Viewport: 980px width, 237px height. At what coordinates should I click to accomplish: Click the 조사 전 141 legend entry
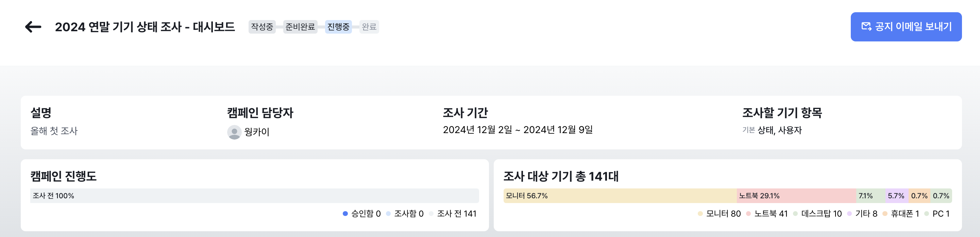pos(456,214)
